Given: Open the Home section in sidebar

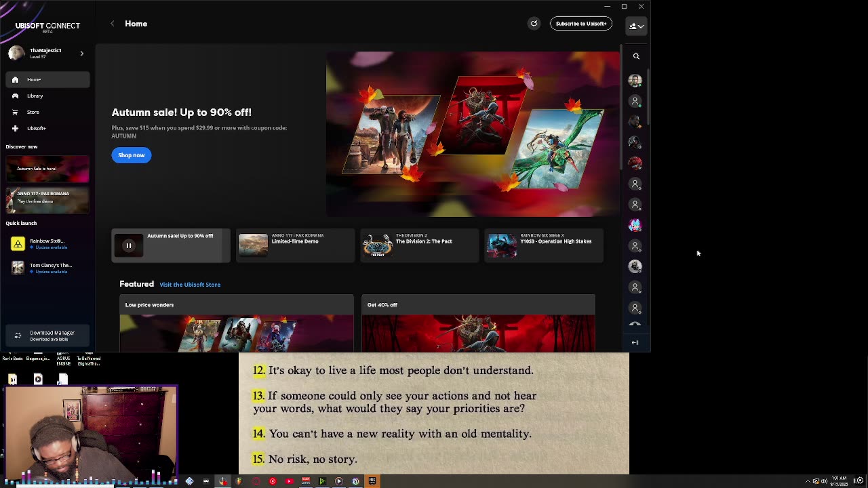Looking at the screenshot, I should (x=47, y=79).
